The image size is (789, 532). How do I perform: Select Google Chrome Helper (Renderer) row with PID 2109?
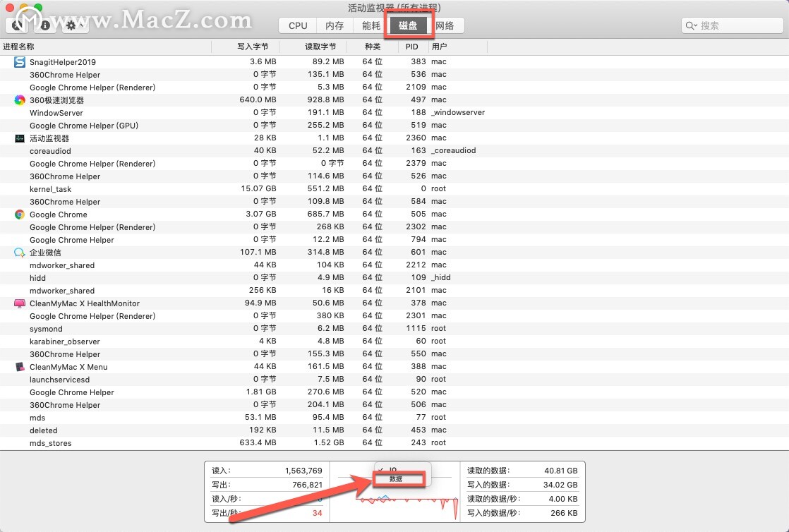394,87
